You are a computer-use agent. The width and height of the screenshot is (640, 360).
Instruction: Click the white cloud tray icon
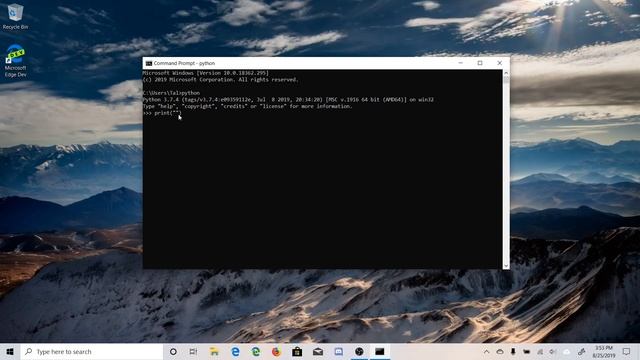coord(567,351)
